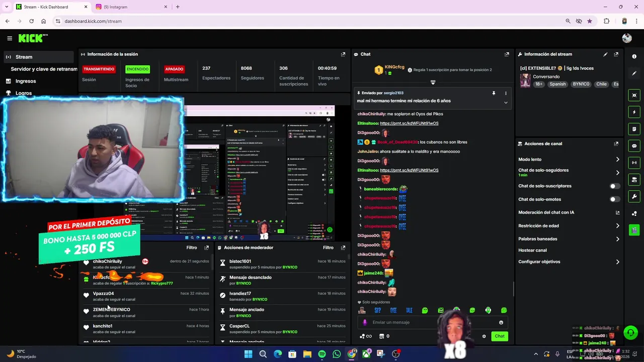Image resolution: width=644 pixels, height=362 pixels.
Task: Focus the Enviar un mensaje field
Action: pyautogui.click(x=433, y=322)
